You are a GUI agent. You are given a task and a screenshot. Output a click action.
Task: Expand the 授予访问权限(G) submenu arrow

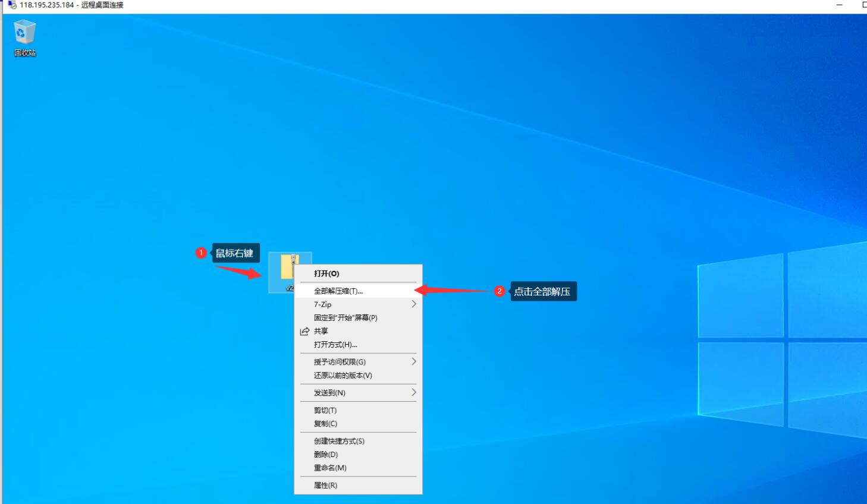coord(414,361)
